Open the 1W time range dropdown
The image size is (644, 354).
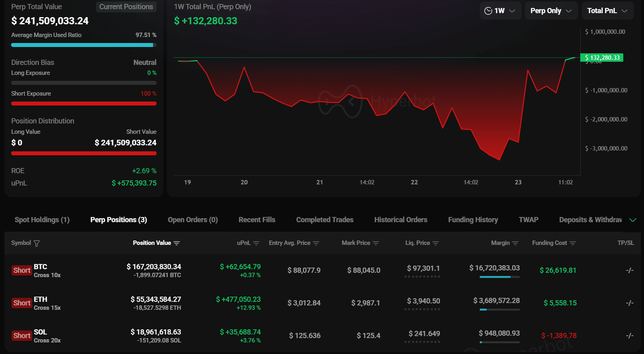[500, 11]
